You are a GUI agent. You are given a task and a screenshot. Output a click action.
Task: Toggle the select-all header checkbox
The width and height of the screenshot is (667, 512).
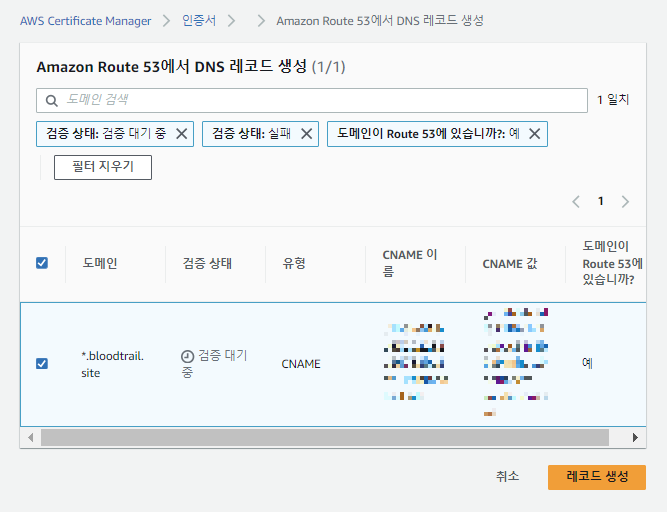click(42, 263)
